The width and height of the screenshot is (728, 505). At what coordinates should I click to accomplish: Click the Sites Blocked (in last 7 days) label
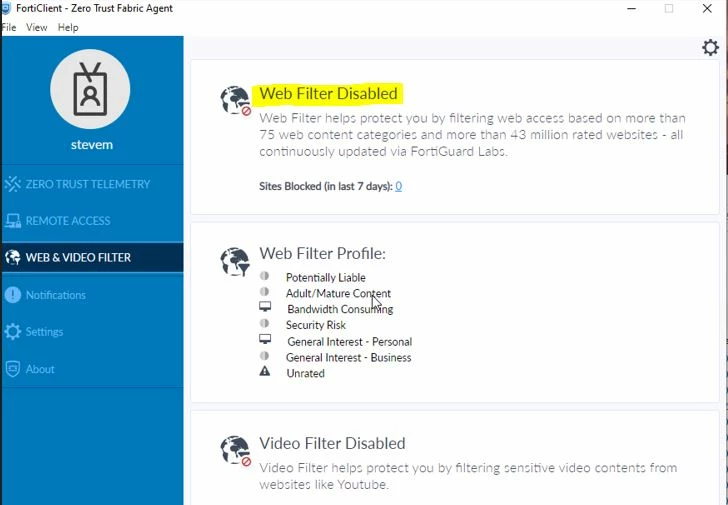326,186
